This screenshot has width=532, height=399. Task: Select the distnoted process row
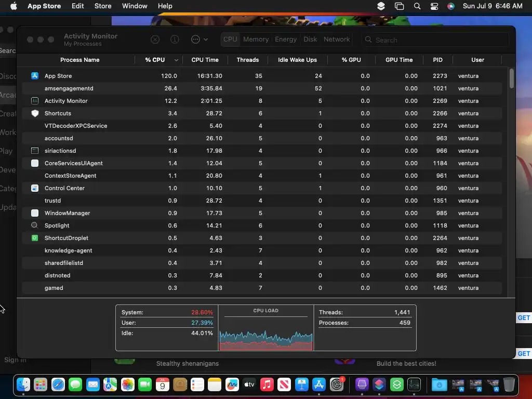tap(262, 275)
